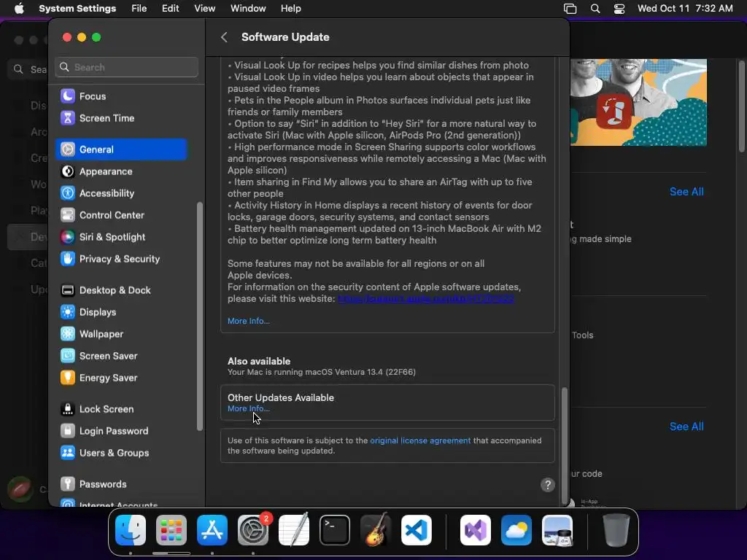Go back from Software Update
Viewport: 747px width, 560px height.
224,37
